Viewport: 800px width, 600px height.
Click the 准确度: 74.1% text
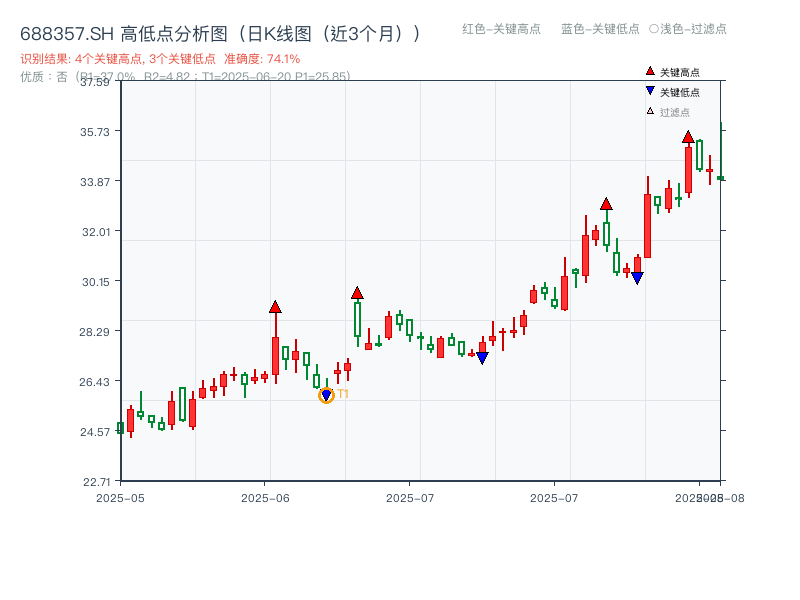coord(265,59)
